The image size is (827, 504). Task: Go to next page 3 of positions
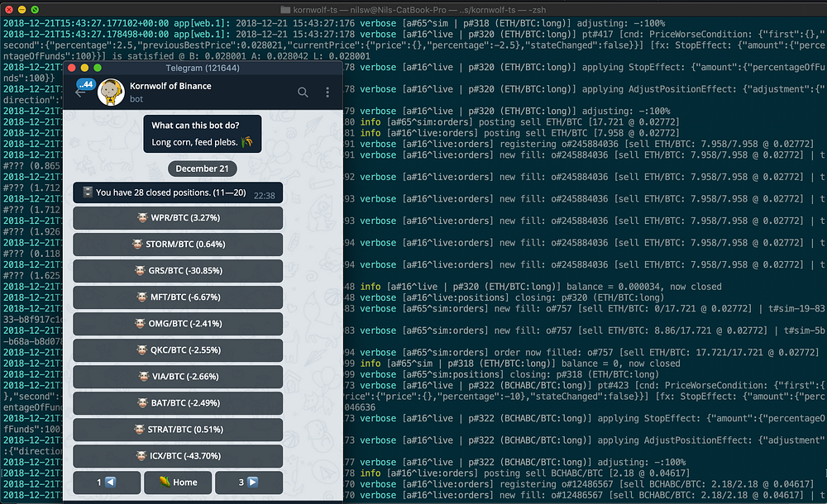pyautogui.click(x=248, y=483)
